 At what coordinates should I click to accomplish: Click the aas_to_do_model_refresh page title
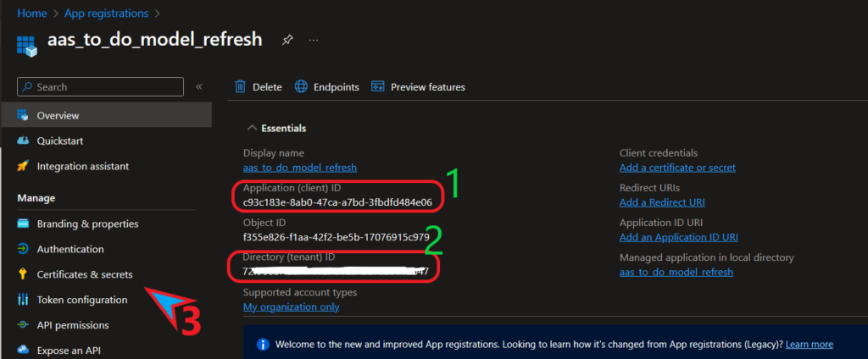pos(155,40)
